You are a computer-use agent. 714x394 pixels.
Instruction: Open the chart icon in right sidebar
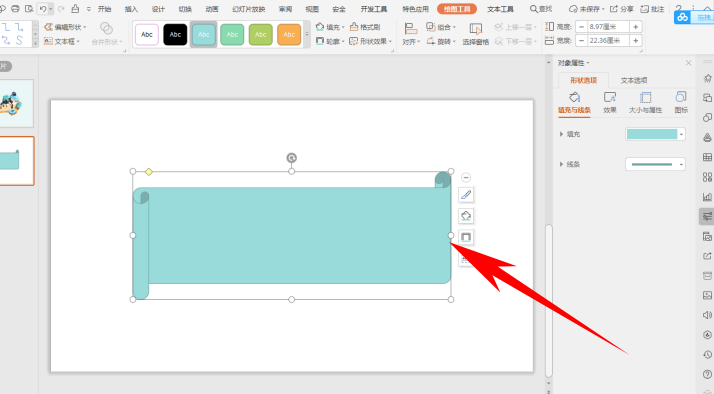[707, 197]
